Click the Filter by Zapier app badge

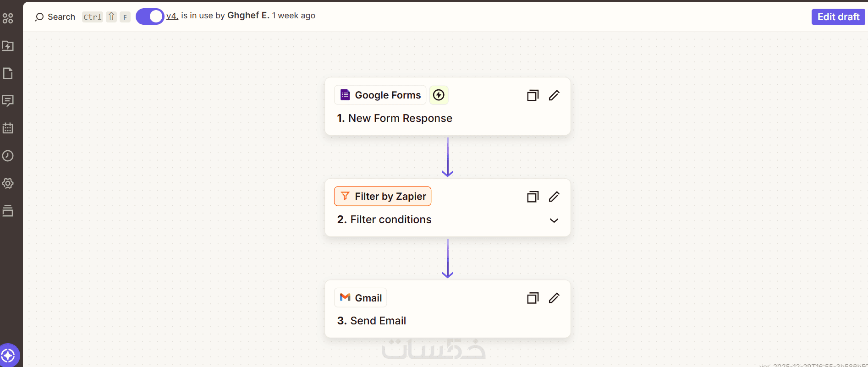pyautogui.click(x=383, y=196)
